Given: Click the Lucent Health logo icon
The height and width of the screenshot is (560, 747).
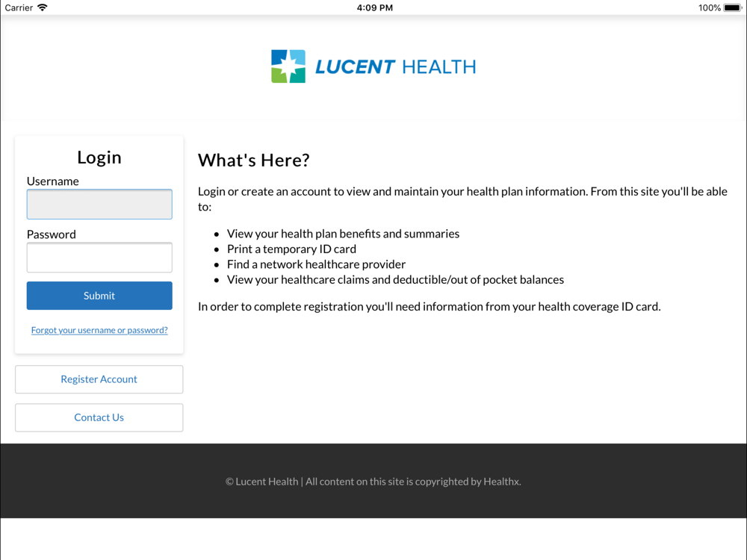Looking at the screenshot, I should 288,66.
